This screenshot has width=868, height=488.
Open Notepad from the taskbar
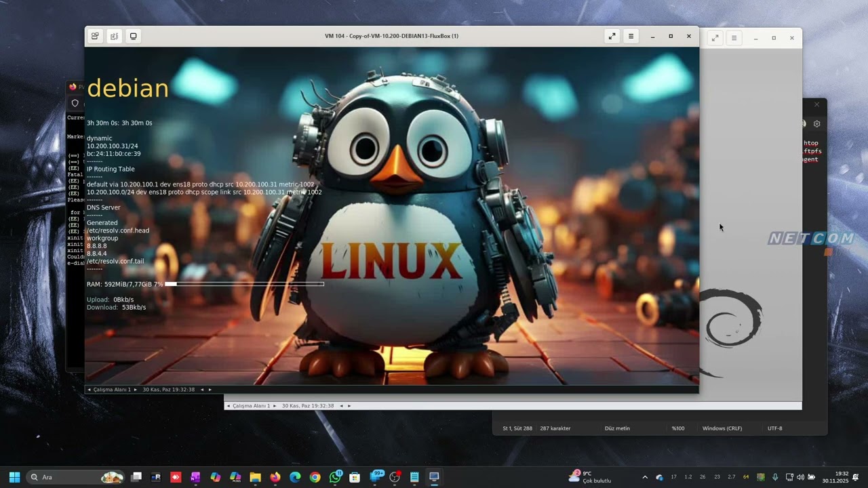coord(414,477)
